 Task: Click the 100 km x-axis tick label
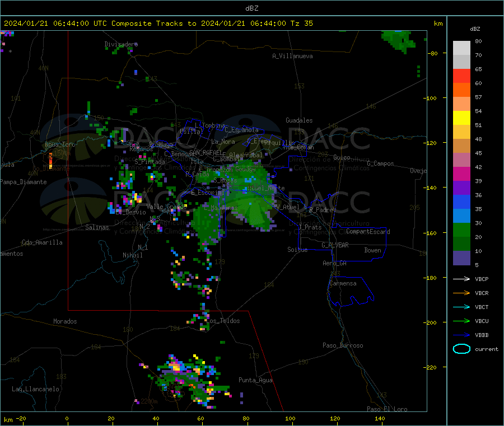click(x=290, y=418)
